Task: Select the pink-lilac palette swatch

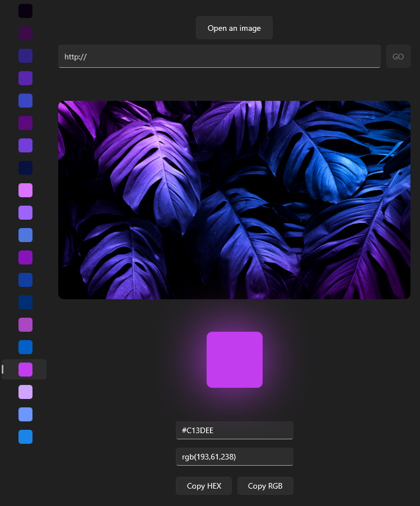Action: 26,190
